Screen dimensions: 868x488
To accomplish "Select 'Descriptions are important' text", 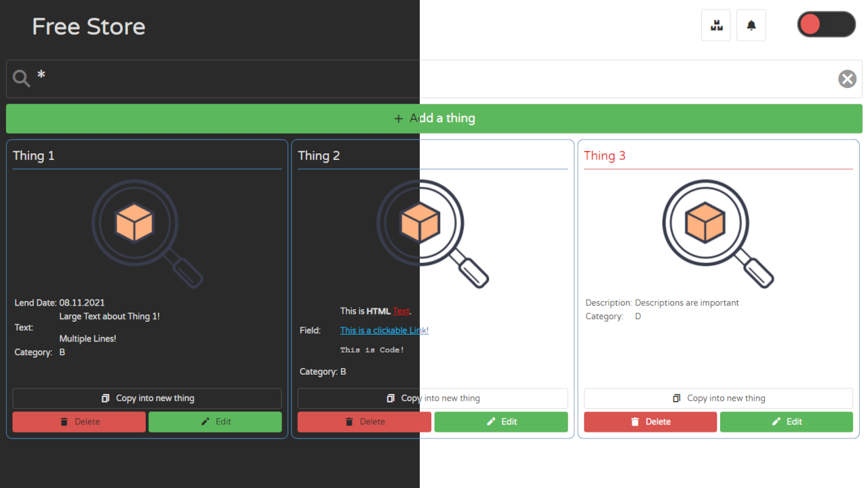I will tap(687, 303).
